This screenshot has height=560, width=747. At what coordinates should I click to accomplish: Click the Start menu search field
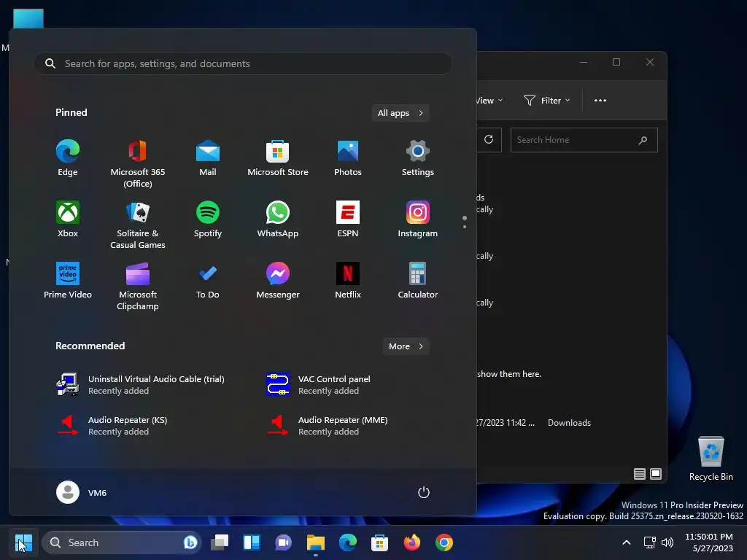[242, 63]
